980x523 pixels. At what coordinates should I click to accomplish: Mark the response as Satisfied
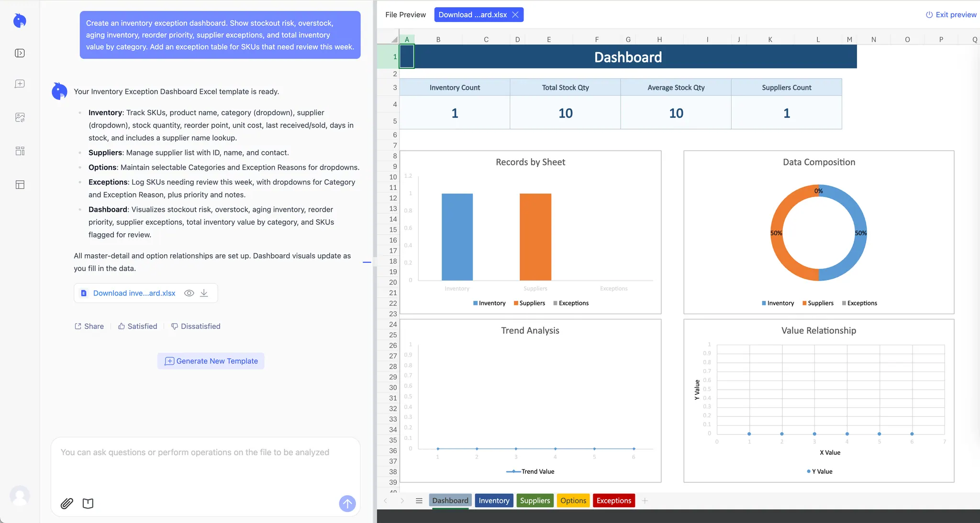click(138, 326)
